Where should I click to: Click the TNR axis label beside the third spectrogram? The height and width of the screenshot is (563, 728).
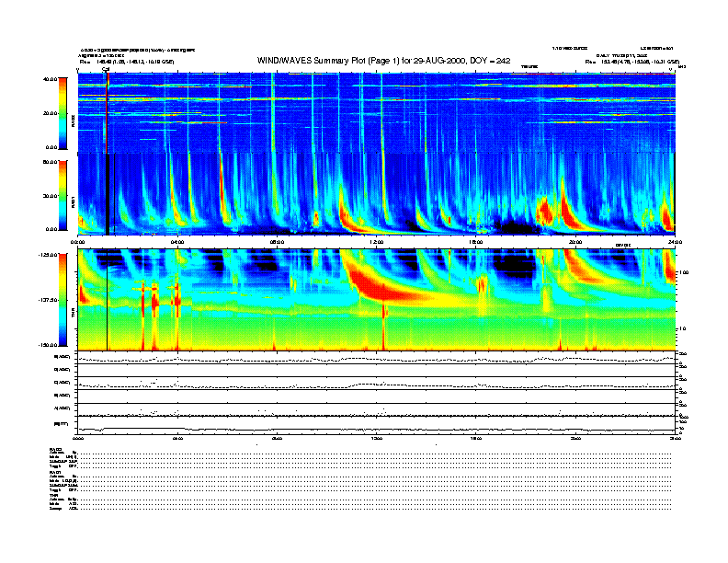(x=73, y=315)
